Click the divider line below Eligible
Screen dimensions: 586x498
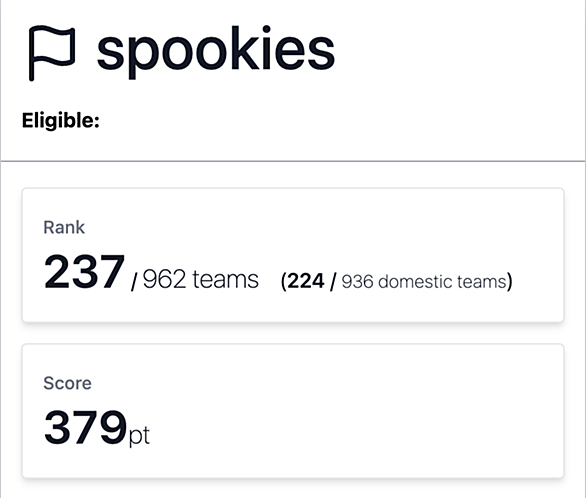coord(293,161)
